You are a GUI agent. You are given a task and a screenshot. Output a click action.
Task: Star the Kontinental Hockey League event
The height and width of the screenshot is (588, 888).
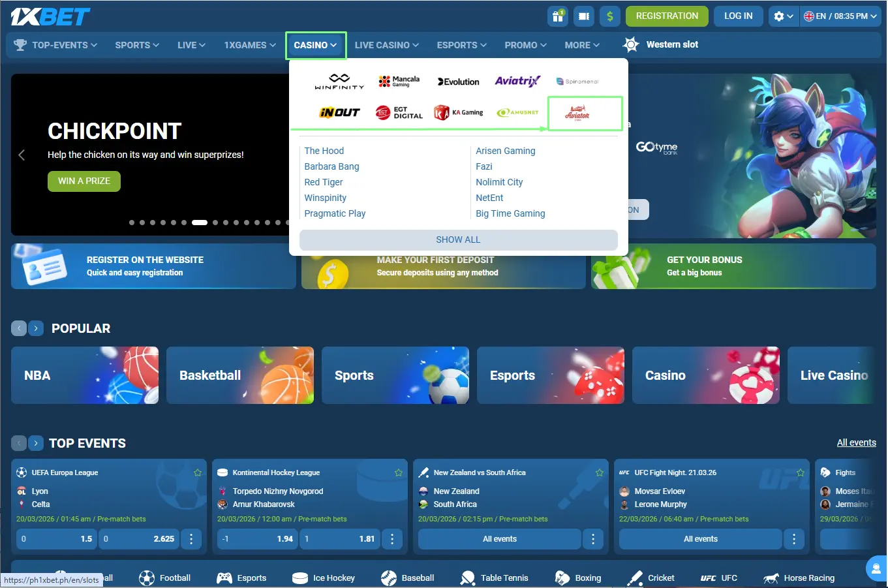click(399, 472)
